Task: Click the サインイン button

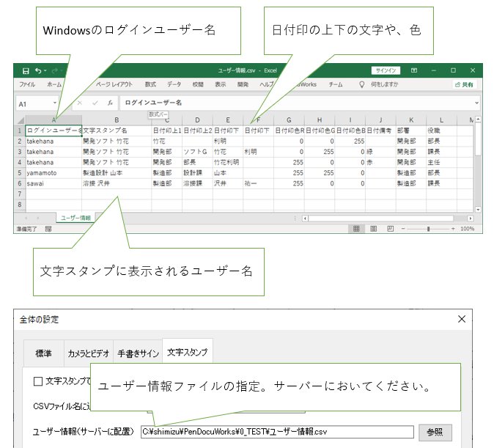Action: (x=386, y=70)
